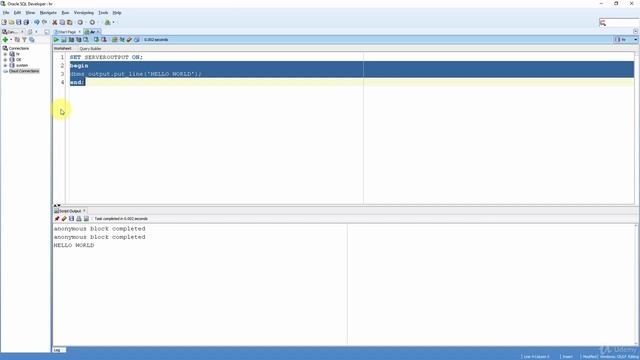Print the Script Output
Image resolution: width=640 pixels, height=360 pixels.
click(x=79, y=219)
